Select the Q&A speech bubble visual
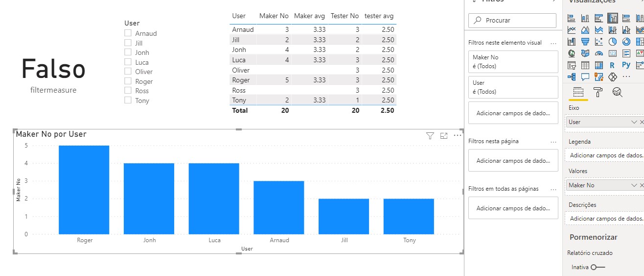Screen dimensions: 644x276 [585, 77]
